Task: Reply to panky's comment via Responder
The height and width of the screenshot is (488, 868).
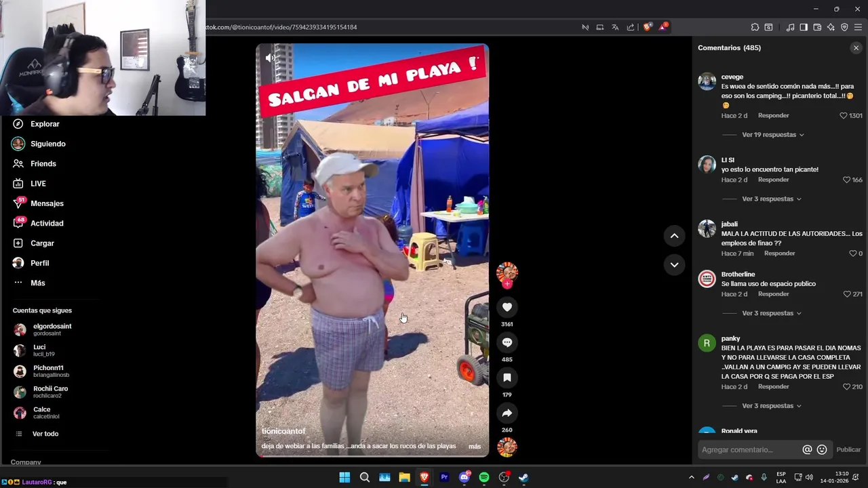Action: [773, 387]
